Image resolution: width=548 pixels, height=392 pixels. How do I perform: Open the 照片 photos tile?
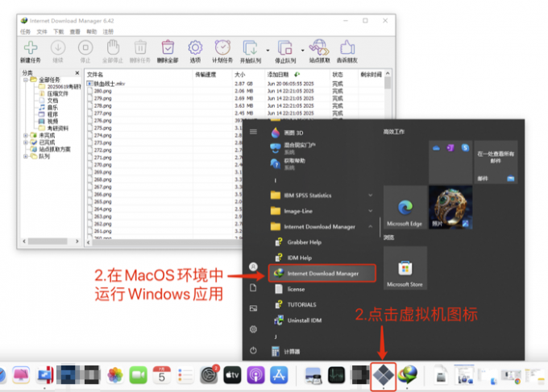pos(450,208)
